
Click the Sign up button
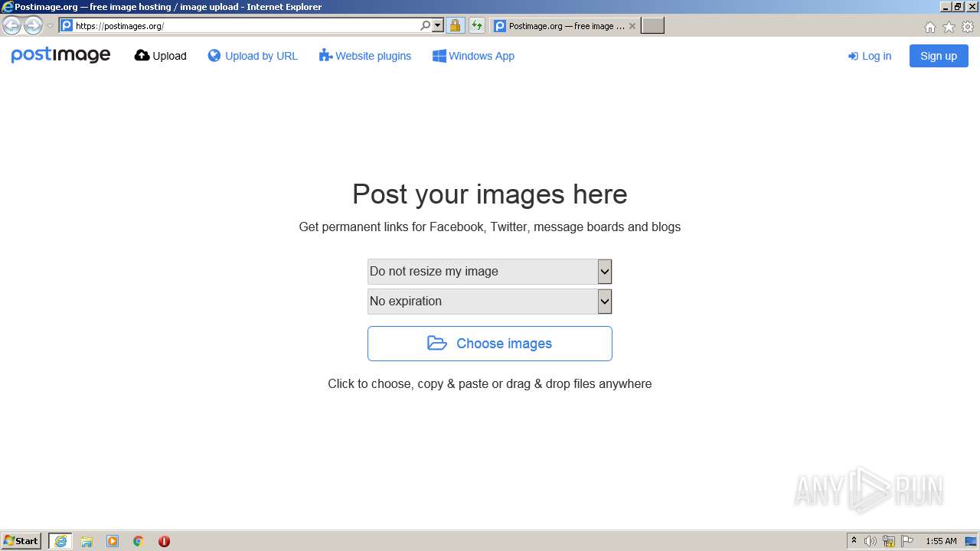(x=939, y=56)
